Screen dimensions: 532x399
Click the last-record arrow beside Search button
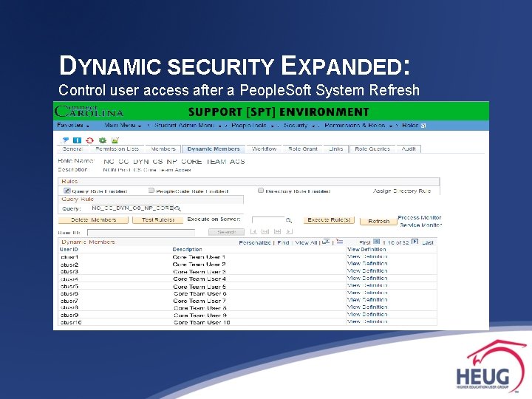pyautogui.click(x=289, y=232)
